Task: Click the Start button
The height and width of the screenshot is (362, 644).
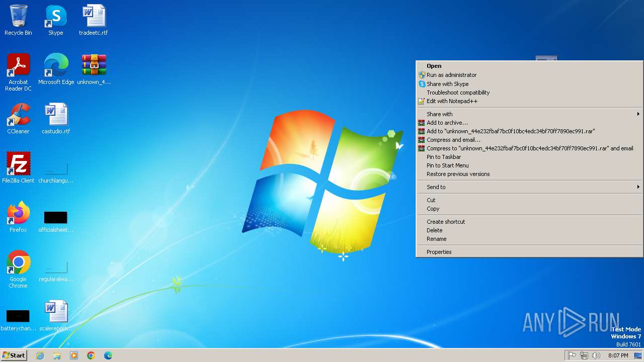Action: click(x=14, y=355)
